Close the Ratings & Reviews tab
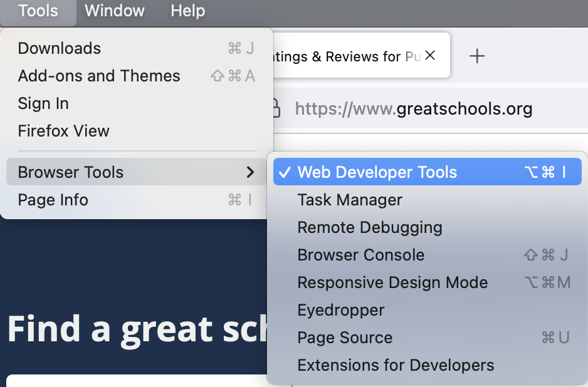This screenshot has width=588, height=387. [x=430, y=56]
